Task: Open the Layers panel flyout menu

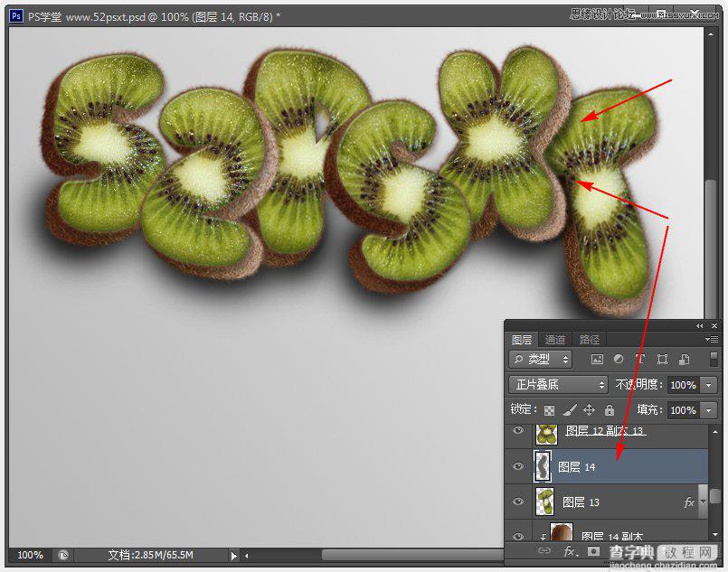Action: [x=712, y=340]
